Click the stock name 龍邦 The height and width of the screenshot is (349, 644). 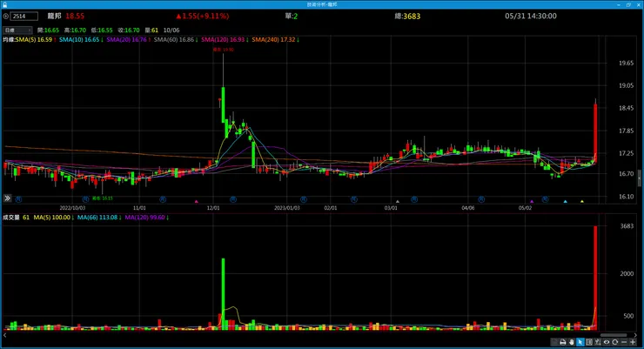point(54,16)
